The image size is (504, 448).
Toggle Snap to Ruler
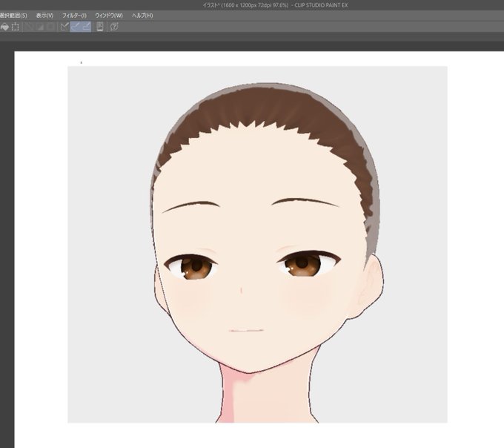(64, 27)
